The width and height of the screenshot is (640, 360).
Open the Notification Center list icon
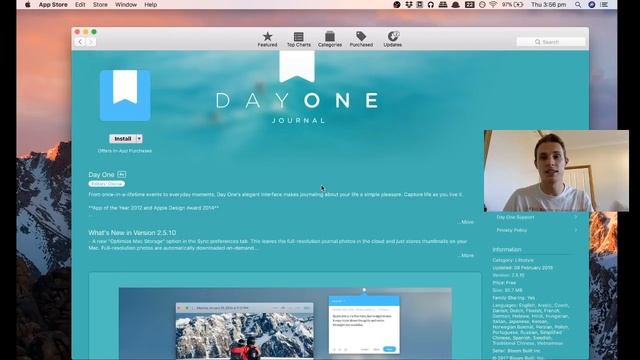(x=604, y=4)
